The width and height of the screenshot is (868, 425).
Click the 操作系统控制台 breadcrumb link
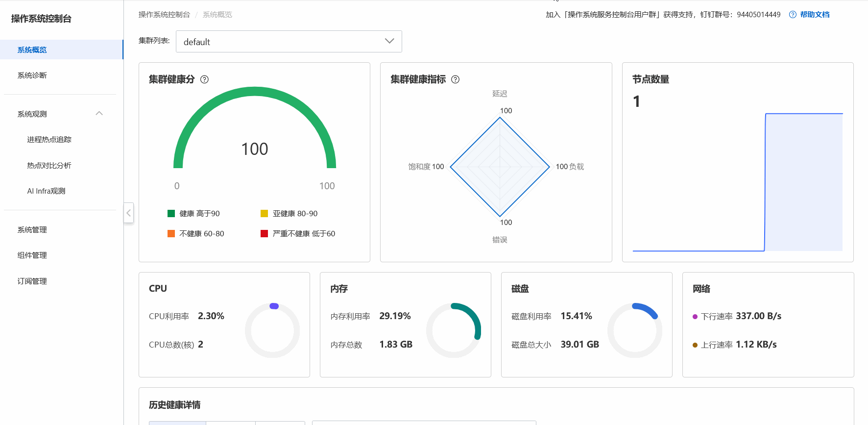click(164, 15)
